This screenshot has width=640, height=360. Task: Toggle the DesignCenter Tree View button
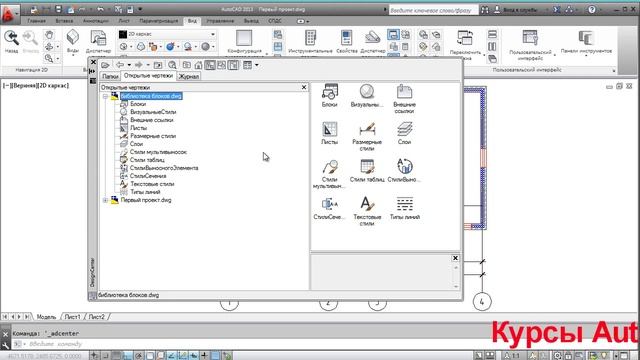[210, 65]
